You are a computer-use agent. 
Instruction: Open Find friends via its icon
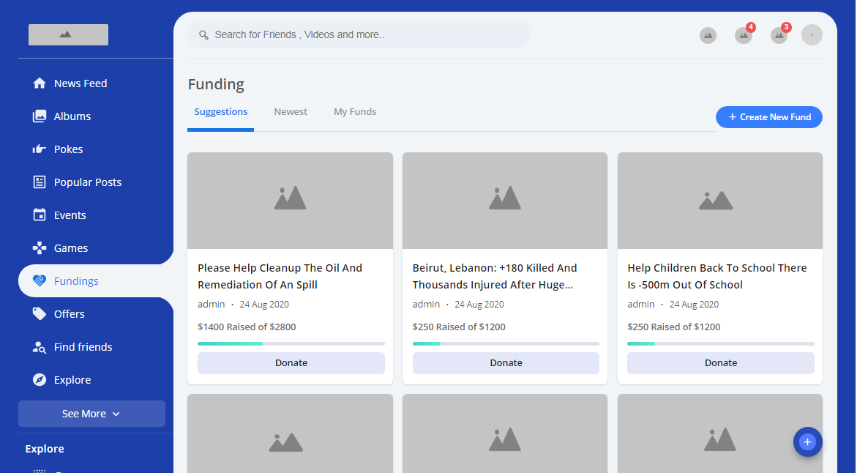click(40, 347)
